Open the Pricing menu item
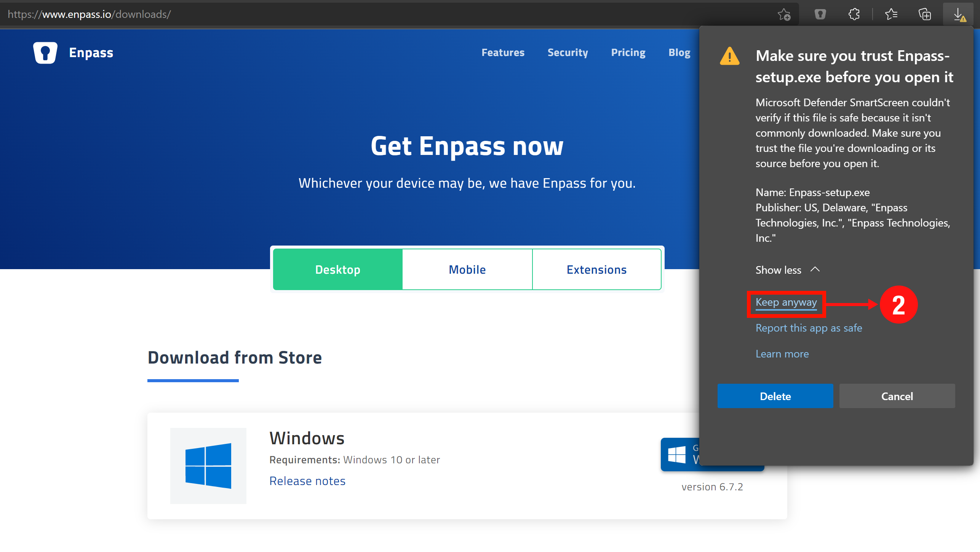 click(x=628, y=53)
